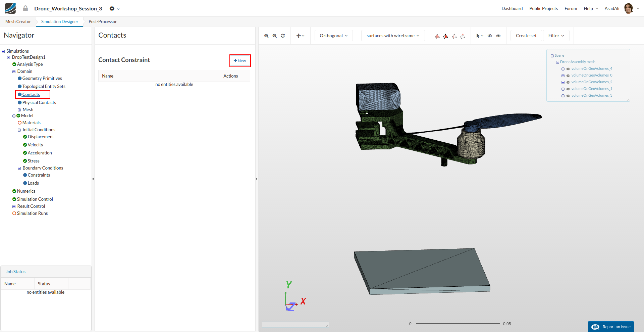
Task: Click the zoom in magnifier icon
Action: point(266,36)
